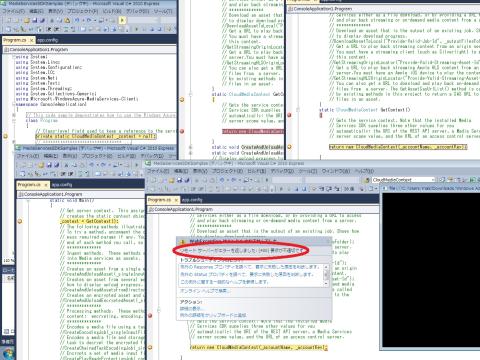Screen dimensions: 480x360
Task: Click the Open File folder icon in middle-left window toolbar
Action: [x=41, y=165]
